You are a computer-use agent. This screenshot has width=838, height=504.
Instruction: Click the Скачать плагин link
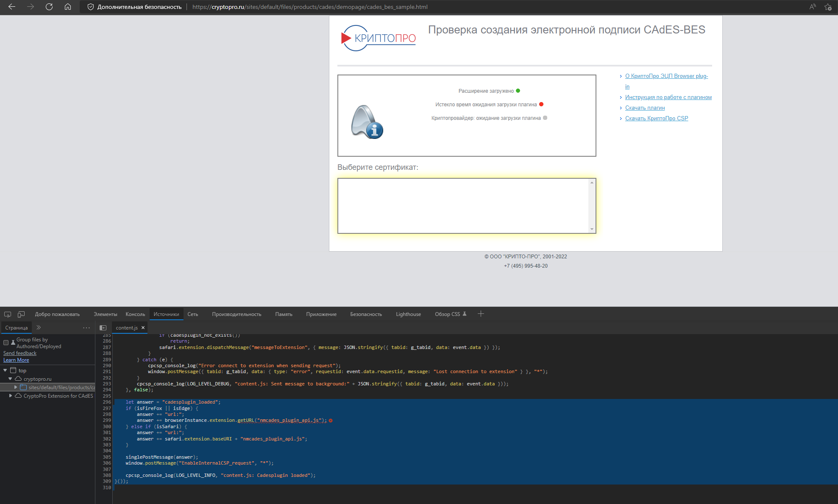645,108
